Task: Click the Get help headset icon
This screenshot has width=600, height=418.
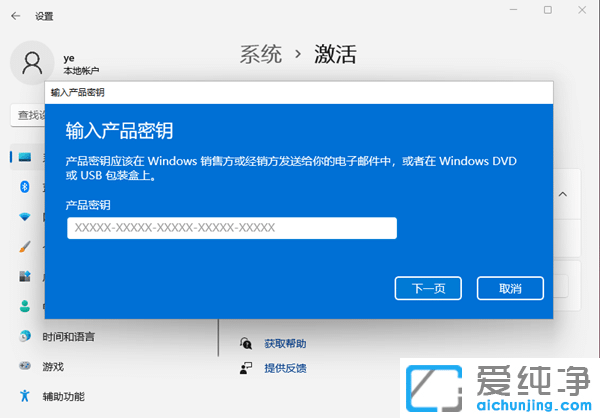Action: (x=246, y=343)
